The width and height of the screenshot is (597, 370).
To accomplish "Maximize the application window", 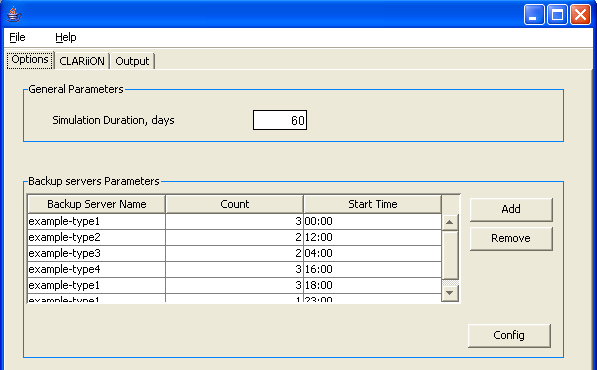I will coord(557,15).
